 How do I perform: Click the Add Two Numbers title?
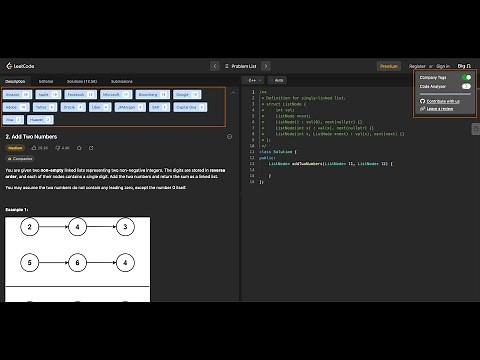coord(31,137)
